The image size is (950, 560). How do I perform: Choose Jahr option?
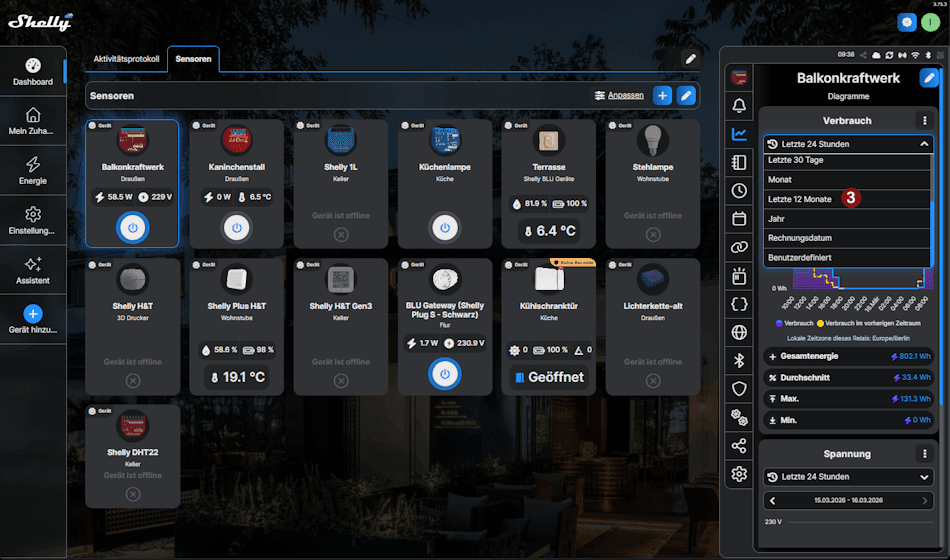(x=847, y=219)
